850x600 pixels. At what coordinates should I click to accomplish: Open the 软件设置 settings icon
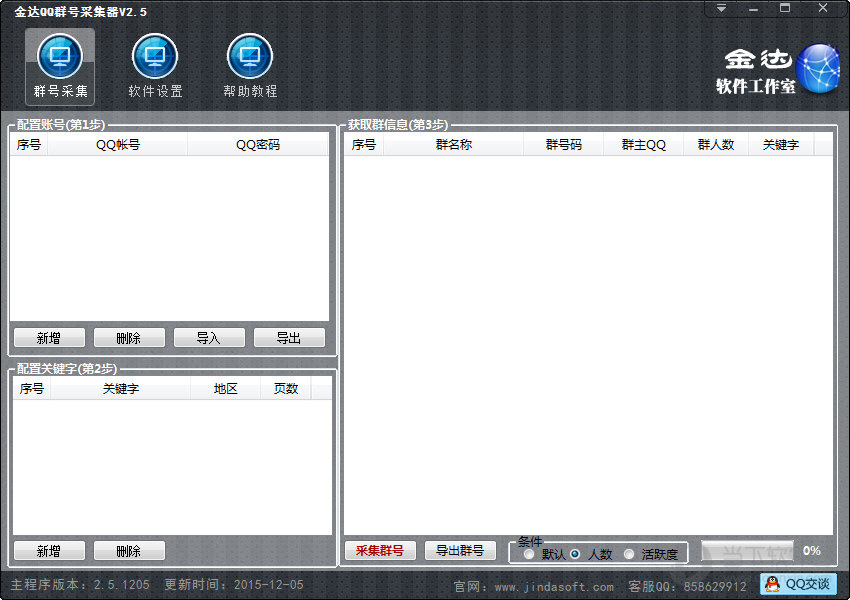(x=155, y=57)
